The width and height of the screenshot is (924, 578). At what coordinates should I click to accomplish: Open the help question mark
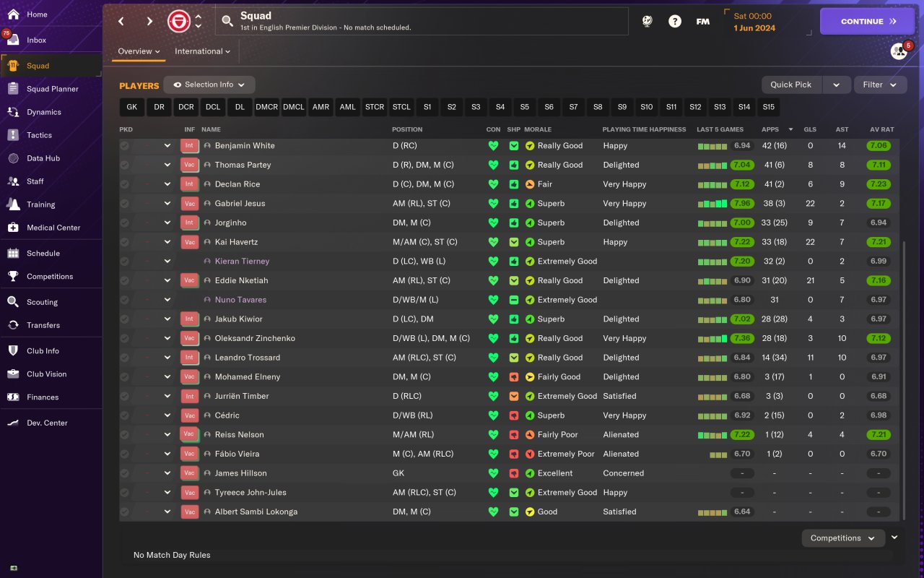click(x=674, y=22)
